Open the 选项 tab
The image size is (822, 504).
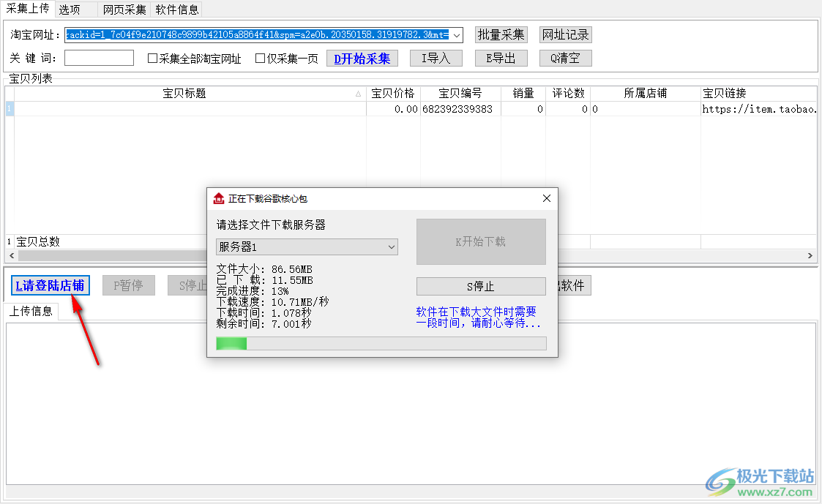(70, 10)
